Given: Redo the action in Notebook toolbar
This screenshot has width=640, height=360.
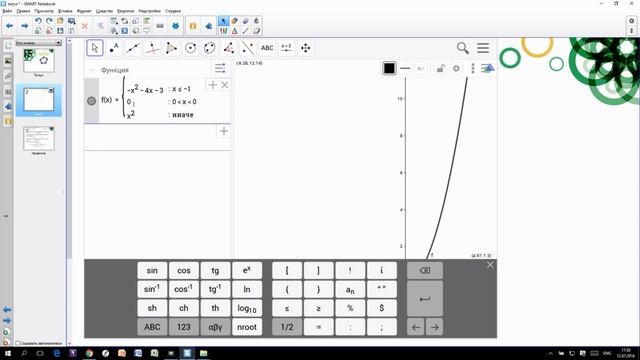Looking at the screenshot, I should [49, 21].
